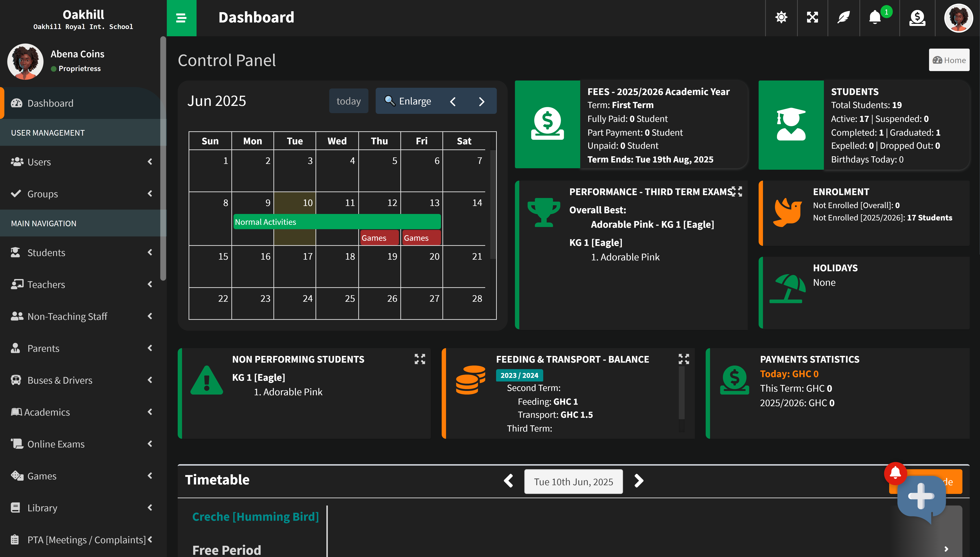Toggle light mode with sun icon
980x557 pixels.
781,18
